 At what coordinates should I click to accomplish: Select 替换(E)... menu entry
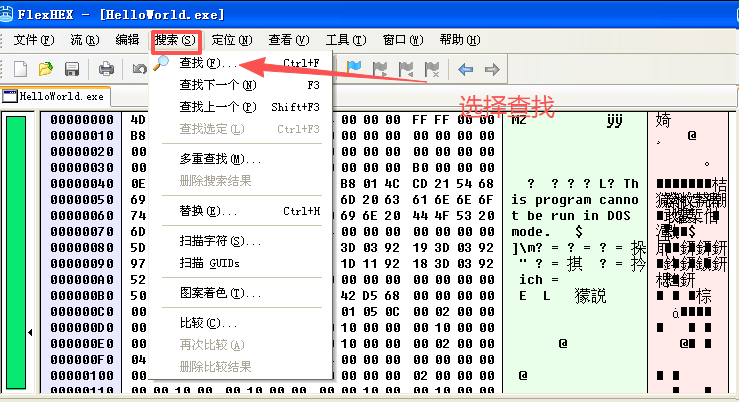[241, 211]
